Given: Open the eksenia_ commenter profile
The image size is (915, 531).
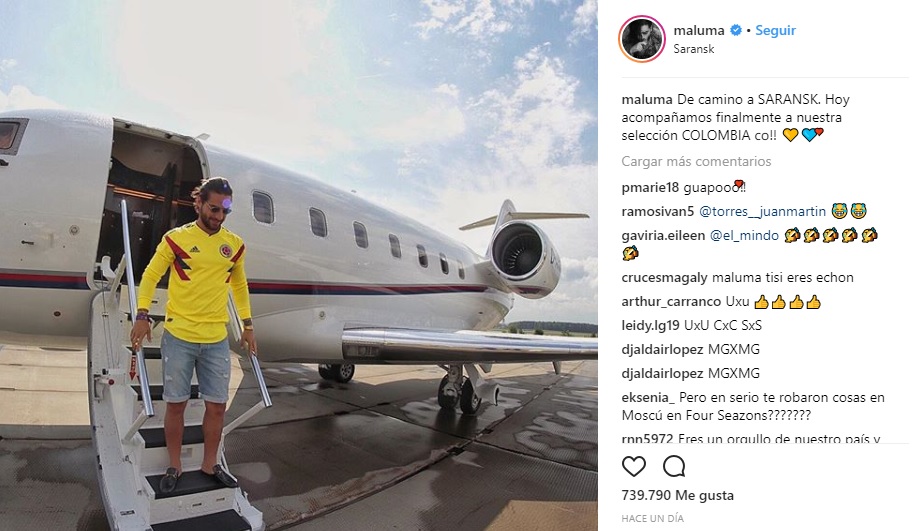Looking at the screenshot, I should tap(648, 397).
